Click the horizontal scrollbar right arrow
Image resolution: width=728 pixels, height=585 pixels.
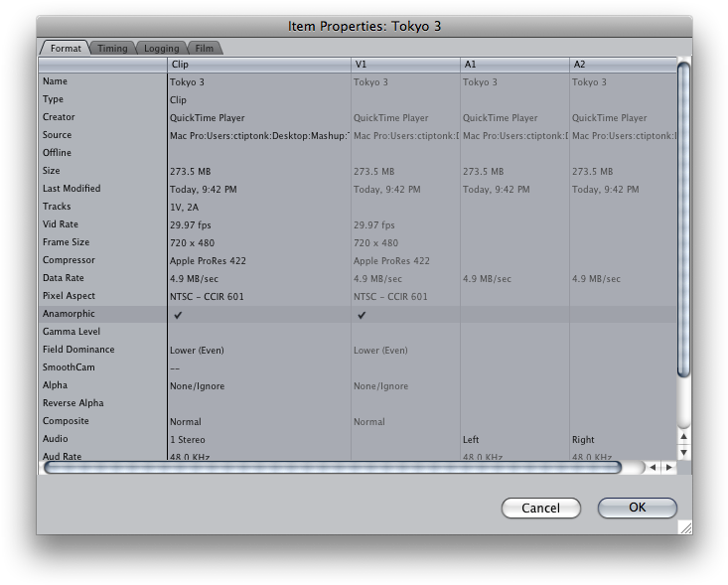click(669, 467)
